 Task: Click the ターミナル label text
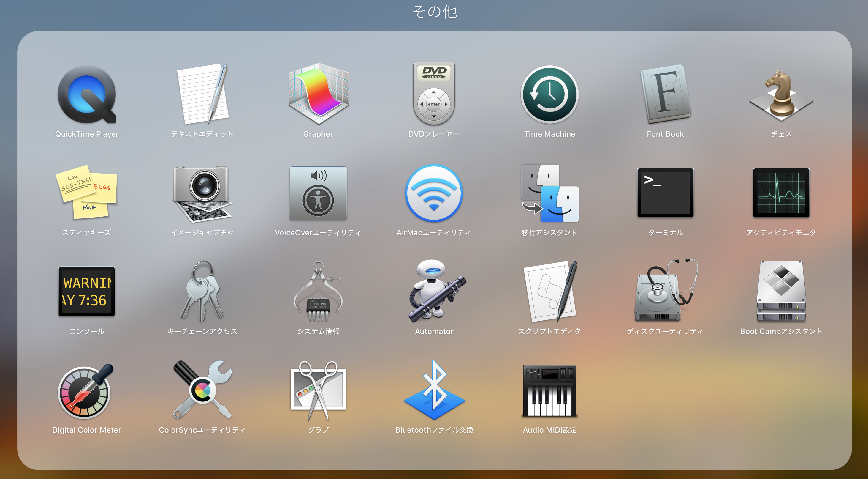666,232
